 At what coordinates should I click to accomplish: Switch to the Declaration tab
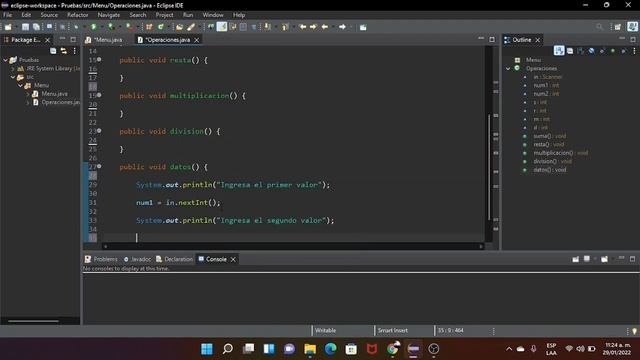coord(174,259)
